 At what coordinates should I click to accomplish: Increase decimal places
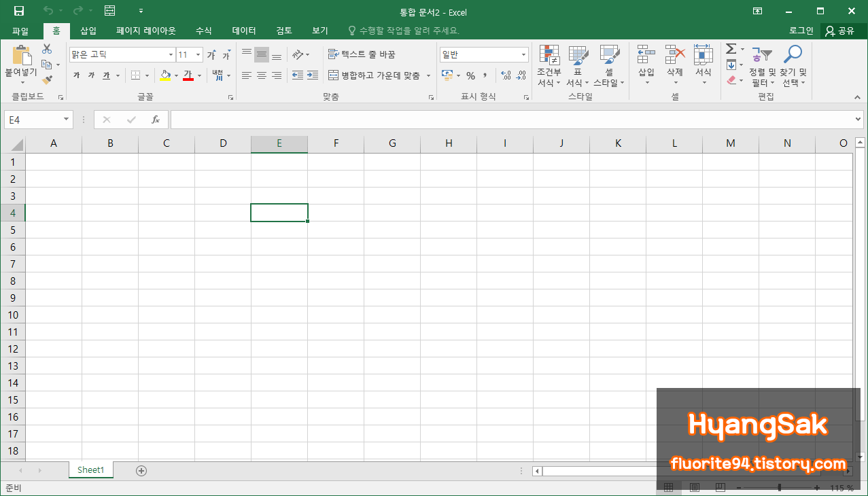click(506, 75)
